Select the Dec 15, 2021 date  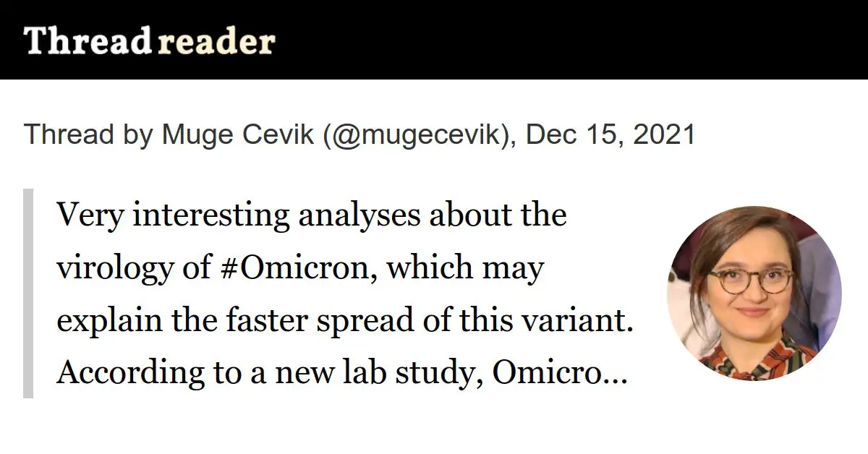tap(610, 135)
